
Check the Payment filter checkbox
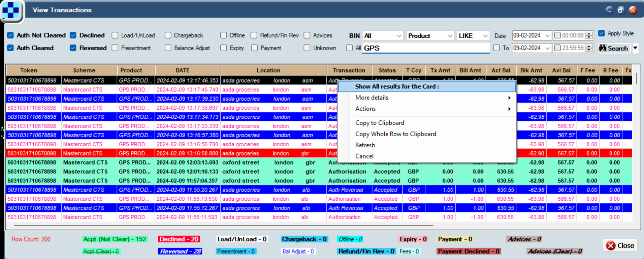click(254, 48)
